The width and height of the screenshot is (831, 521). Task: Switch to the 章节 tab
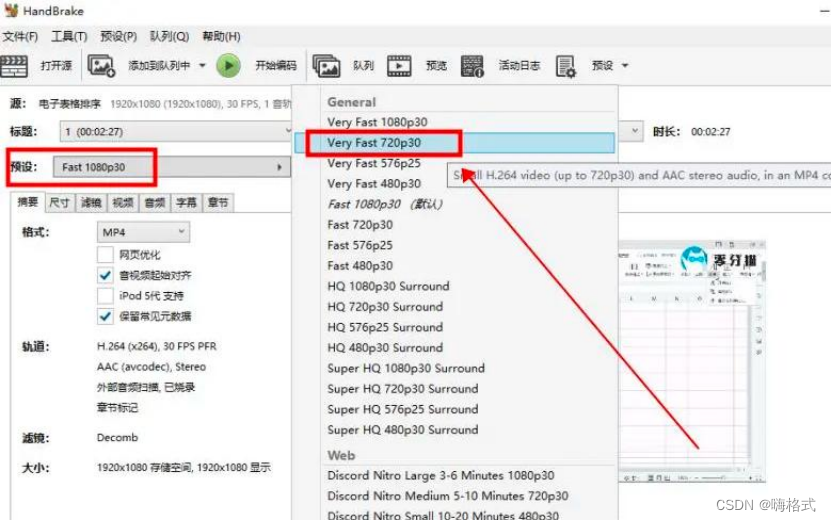coord(218,202)
